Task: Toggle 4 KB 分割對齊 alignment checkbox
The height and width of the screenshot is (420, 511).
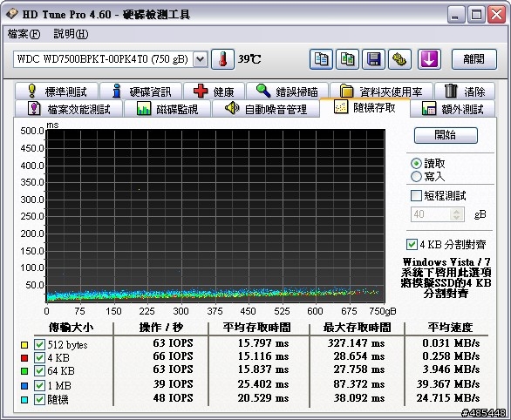Action: point(412,244)
